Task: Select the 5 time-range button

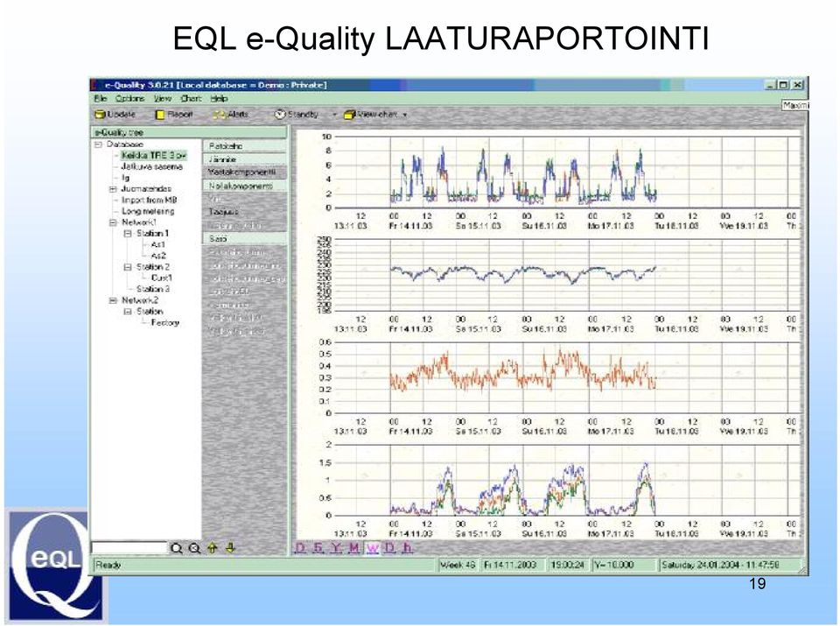Action: (318, 548)
